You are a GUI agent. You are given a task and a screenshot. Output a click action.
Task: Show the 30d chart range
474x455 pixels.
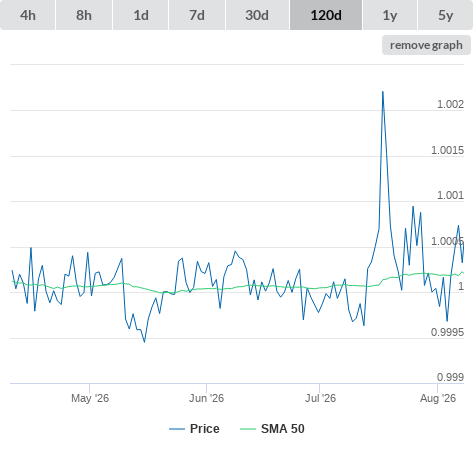tap(257, 15)
